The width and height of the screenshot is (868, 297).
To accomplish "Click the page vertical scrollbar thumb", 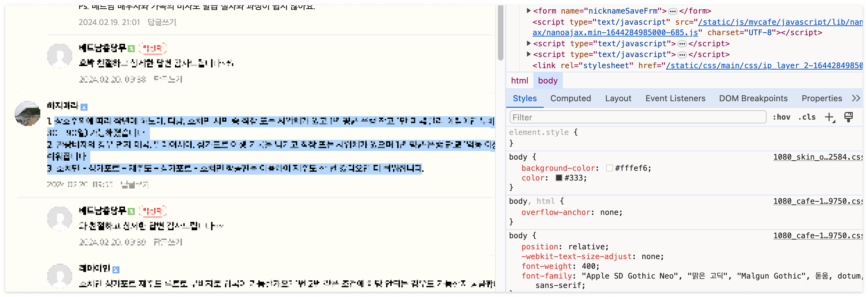I will pos(500,33).
